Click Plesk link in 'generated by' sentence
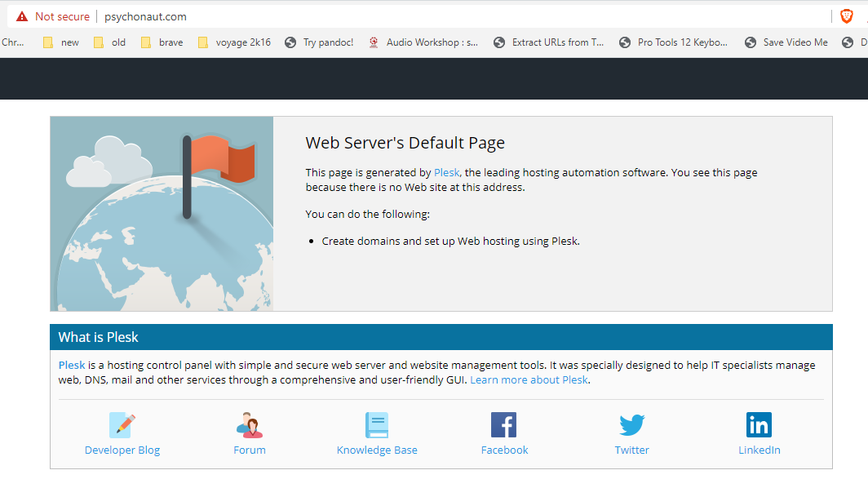This screenshot has height=488, width=868. click(447, 173)
